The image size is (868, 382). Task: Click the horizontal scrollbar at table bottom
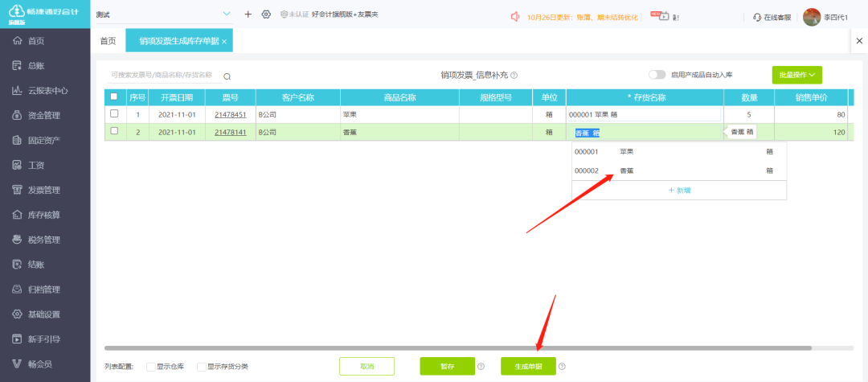tap(458, 348)
